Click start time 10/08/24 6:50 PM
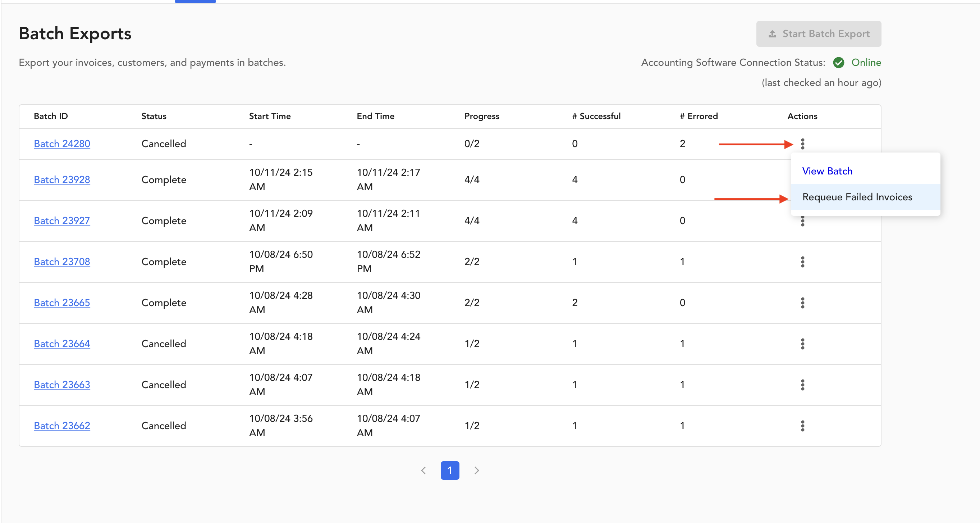The height and width of the screenshot is (523, 980). pos(281,262)
